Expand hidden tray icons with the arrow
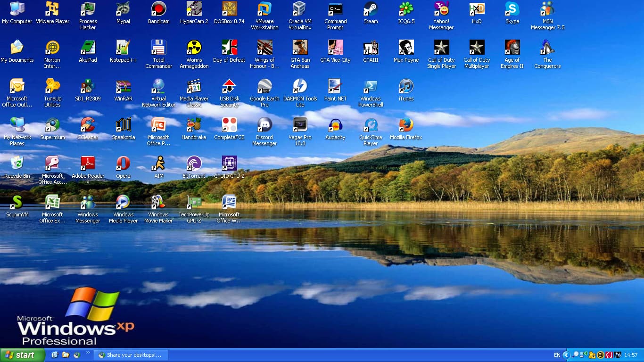644x362 pixels. coord(567,355)
